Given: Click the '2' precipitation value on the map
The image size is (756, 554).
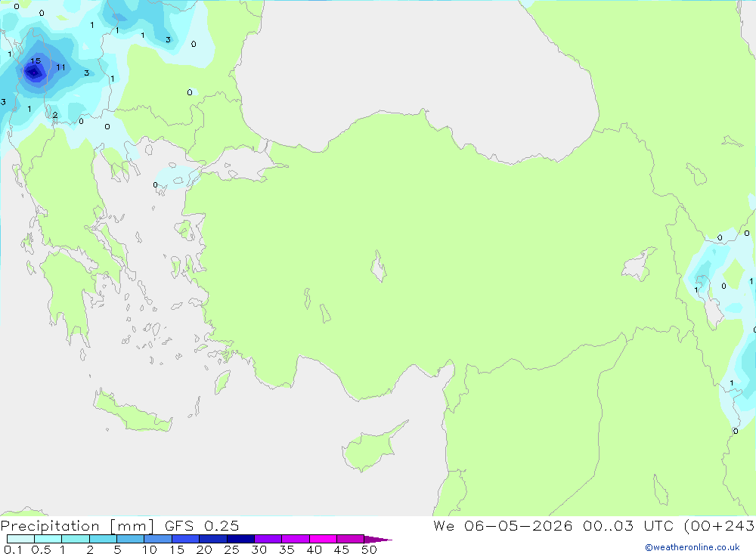Looking at the screenshot, I should [55, 115].
